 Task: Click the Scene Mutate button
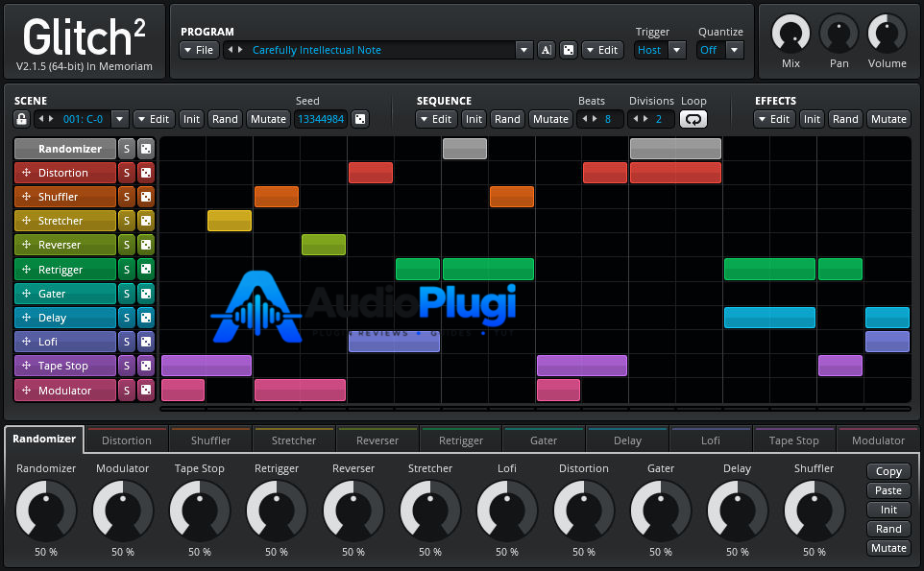[268, 119]
